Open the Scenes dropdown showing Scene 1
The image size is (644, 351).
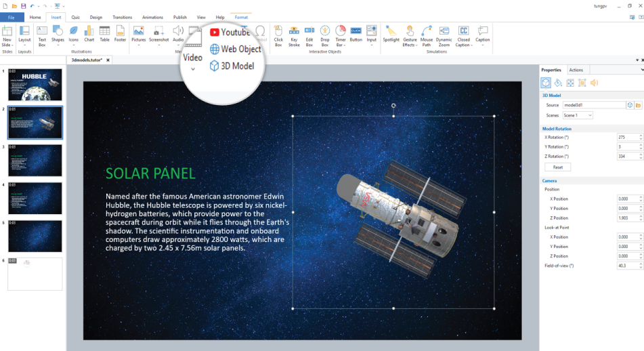(x=578, y=115)
